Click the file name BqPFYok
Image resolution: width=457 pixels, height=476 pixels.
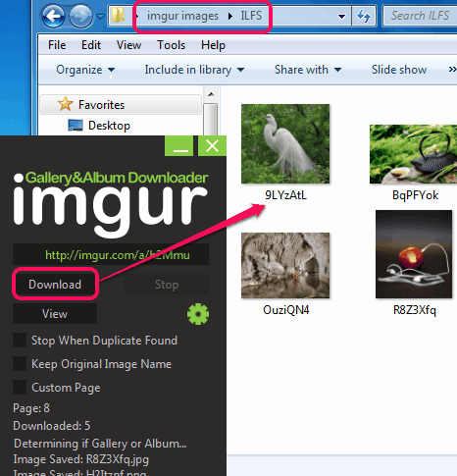415,195
